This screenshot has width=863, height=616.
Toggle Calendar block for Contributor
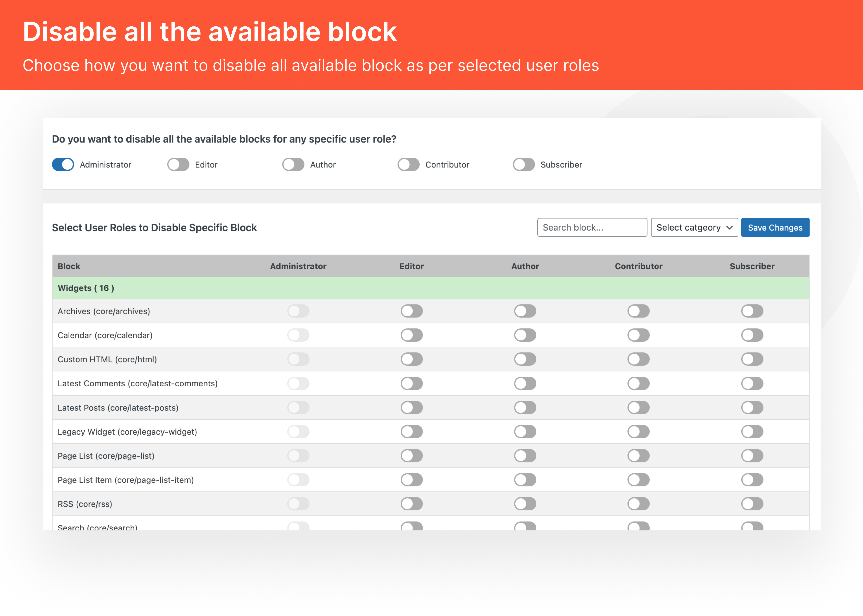pyautogui.click(x=639, y=335)
